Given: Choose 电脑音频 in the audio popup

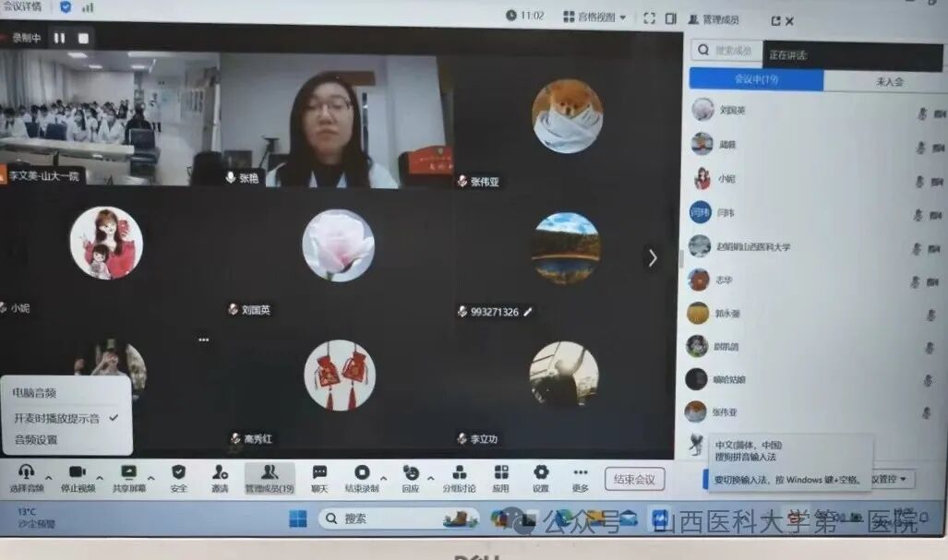Looking at the screenshot, I should pos(34,393).
